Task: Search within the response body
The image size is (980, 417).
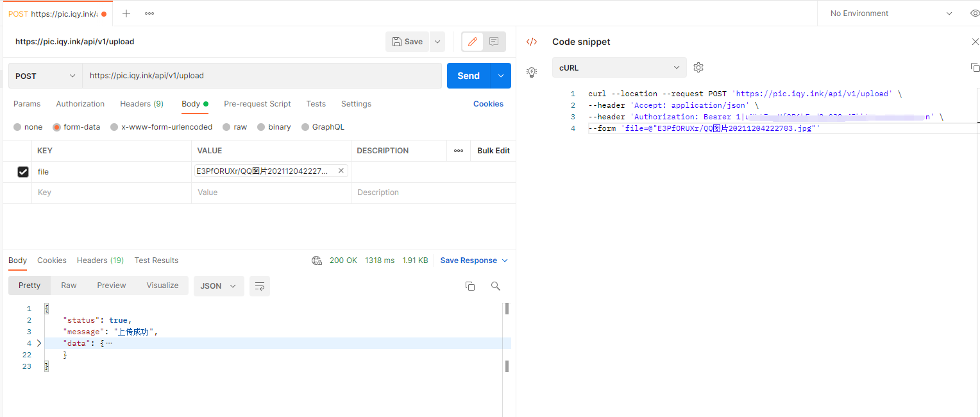Action: point(495,286)
